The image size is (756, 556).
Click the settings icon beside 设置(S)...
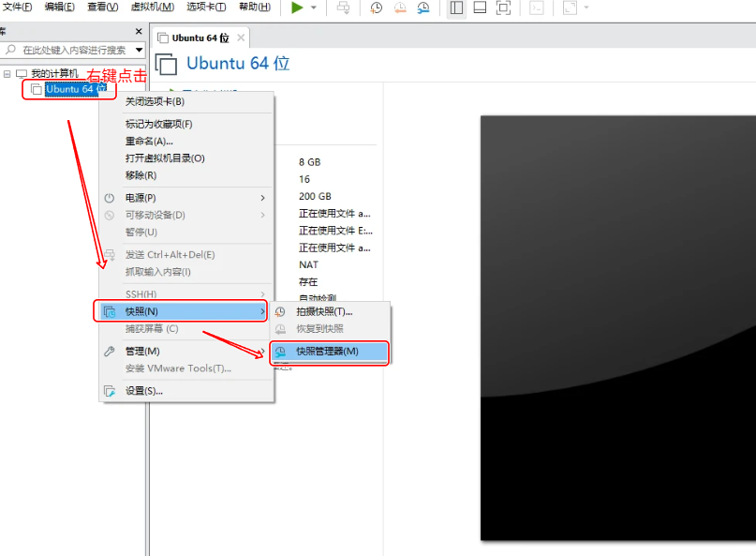(110, 391)
